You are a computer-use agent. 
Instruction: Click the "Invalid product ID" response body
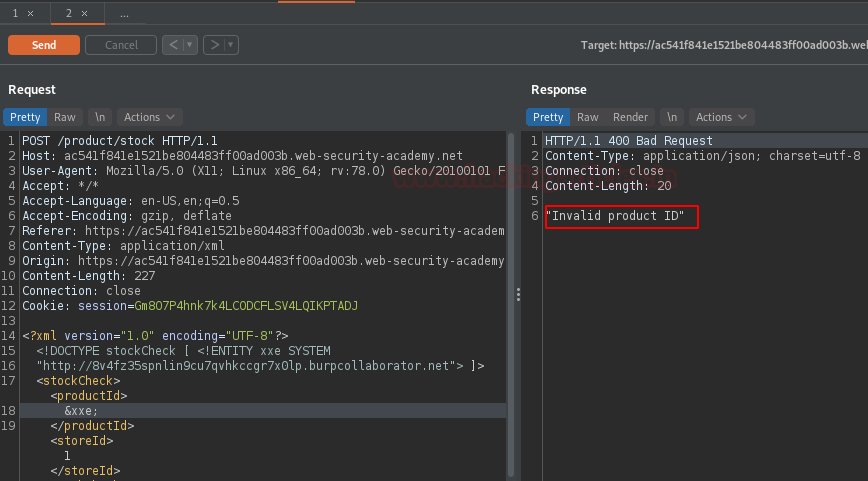click(615, 215)
